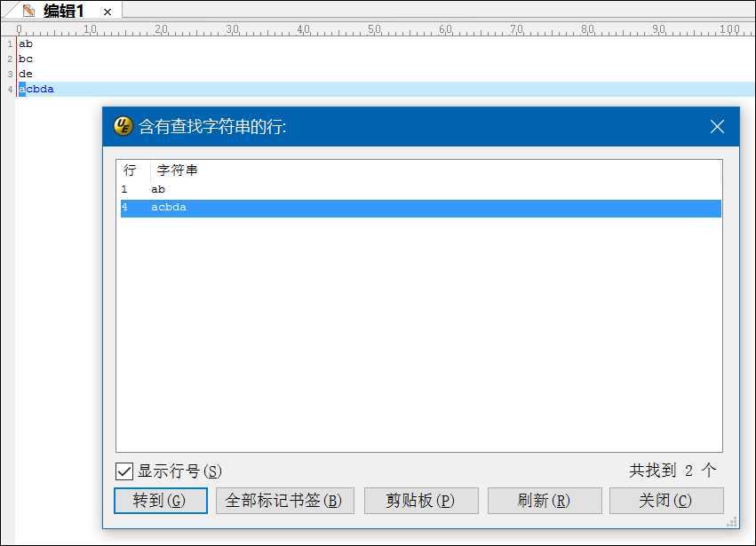
Task: Click the 行 column header
Action: [130, 170]
